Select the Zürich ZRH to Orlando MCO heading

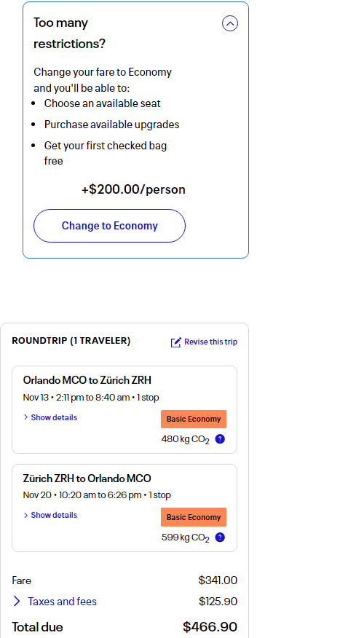(87, 478)
